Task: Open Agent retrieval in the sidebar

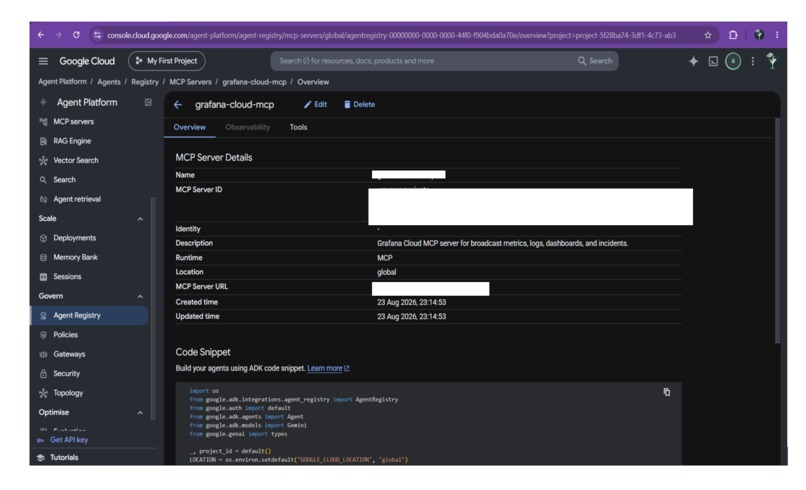Action: [77, 199]
